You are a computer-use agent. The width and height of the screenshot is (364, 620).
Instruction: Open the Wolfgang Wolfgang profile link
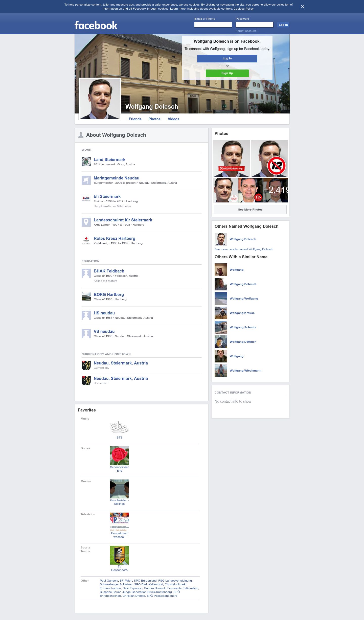coord(244,298)
